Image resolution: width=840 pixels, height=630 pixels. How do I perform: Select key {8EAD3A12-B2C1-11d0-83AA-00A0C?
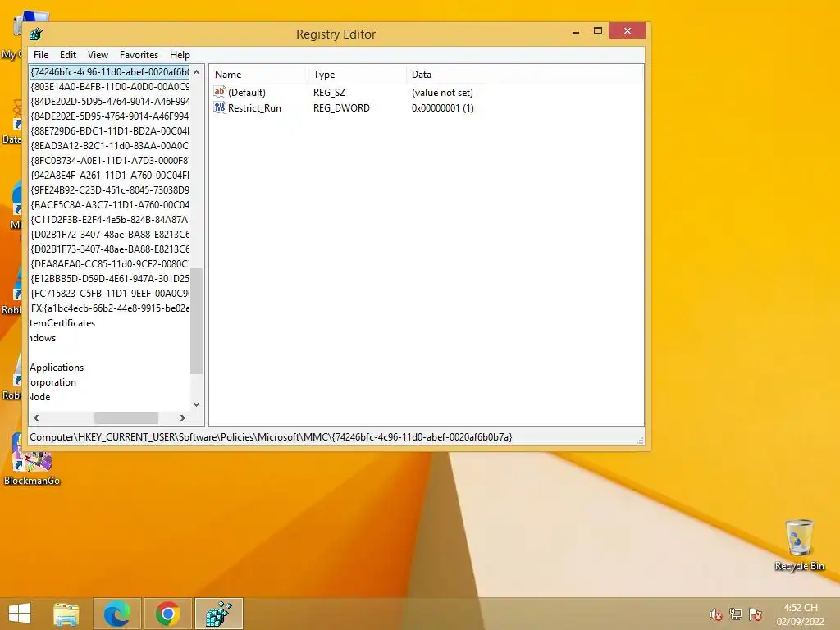tap(110, 146)
